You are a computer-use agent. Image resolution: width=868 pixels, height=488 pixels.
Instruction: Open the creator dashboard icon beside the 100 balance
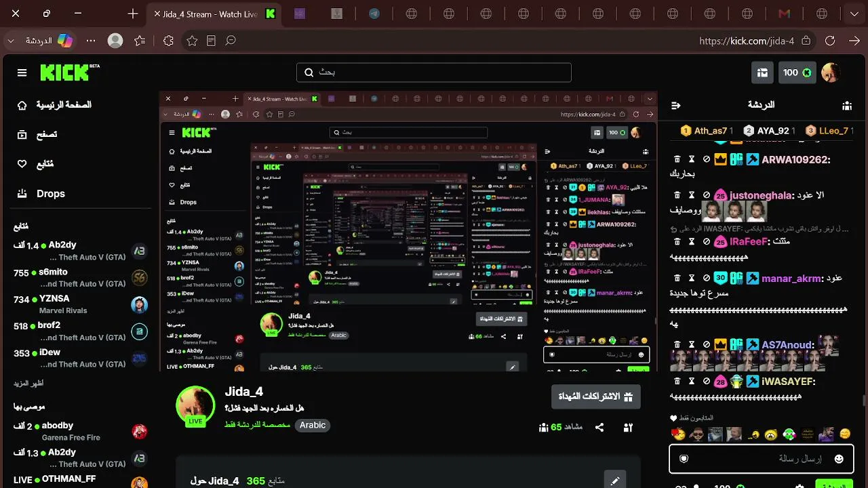point(763,73)
